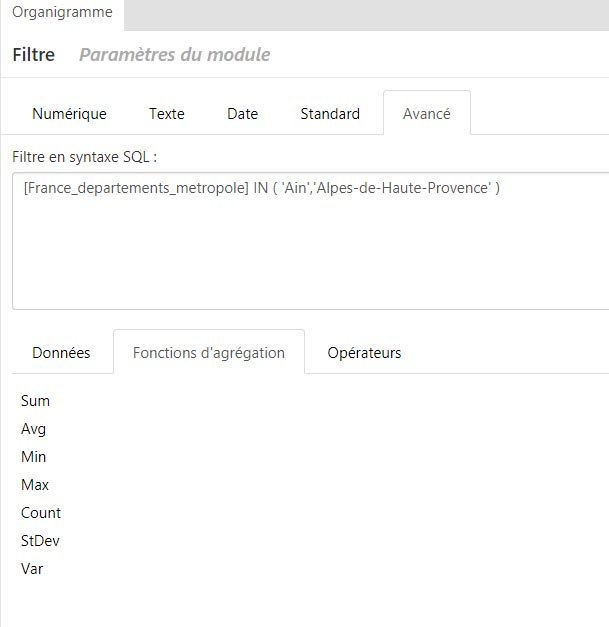The height and width of the screenshot is (627, 609).
Task: Select the Standard filter tab
Action: 330,114
